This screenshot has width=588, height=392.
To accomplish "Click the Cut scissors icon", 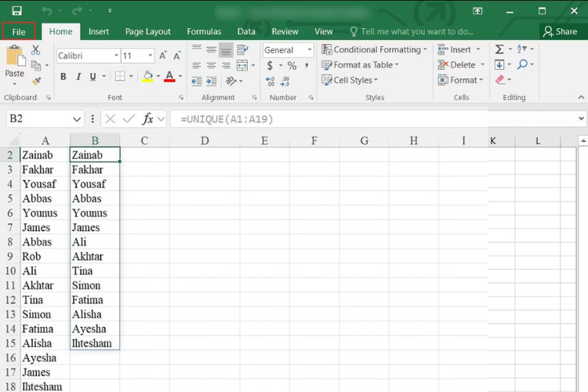I will point(35,50).
